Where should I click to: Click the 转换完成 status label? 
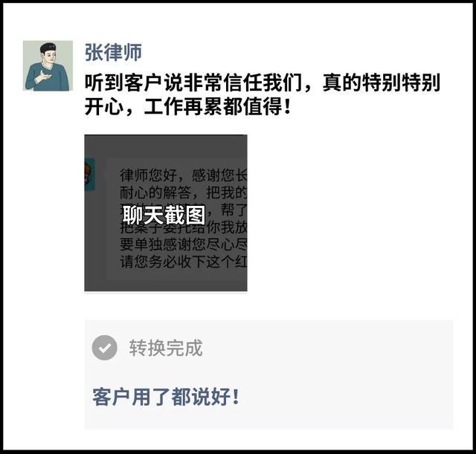(x=166, y=348)
